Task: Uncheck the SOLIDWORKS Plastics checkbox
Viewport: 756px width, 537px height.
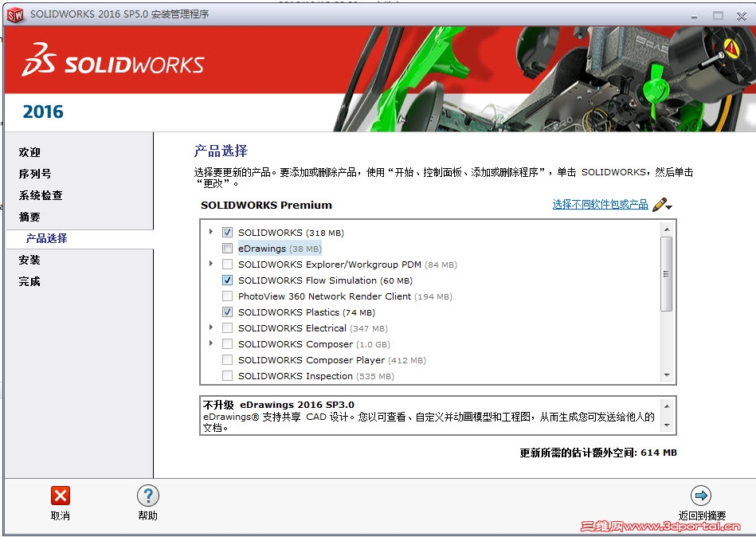Action: (227, 312)
